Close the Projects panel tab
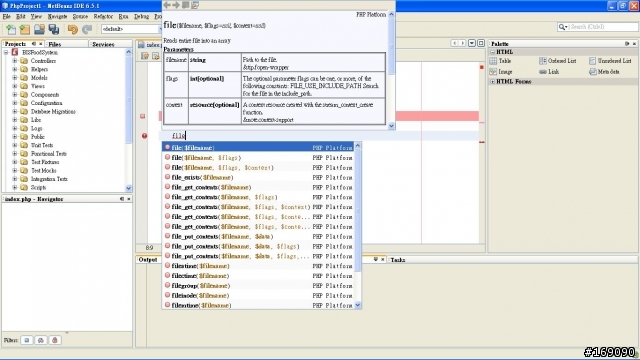This screenshot has width=640, height=360. tap(40, 44)
